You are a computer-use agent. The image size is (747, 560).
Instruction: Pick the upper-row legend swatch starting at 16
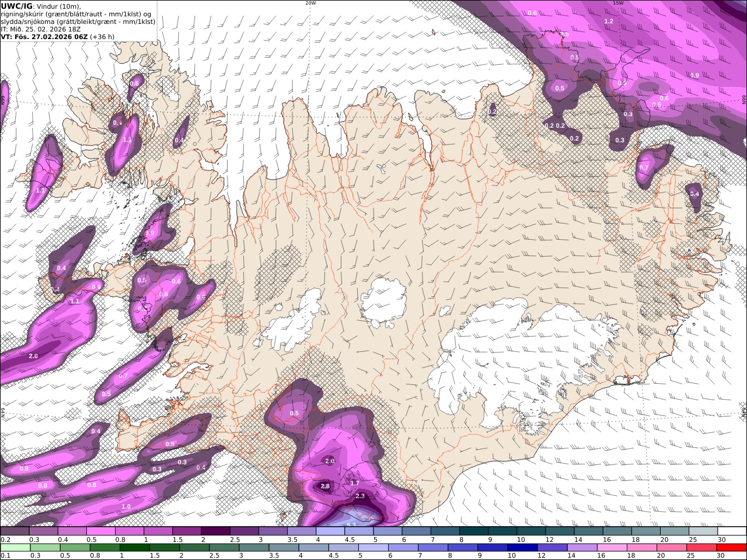617,531
